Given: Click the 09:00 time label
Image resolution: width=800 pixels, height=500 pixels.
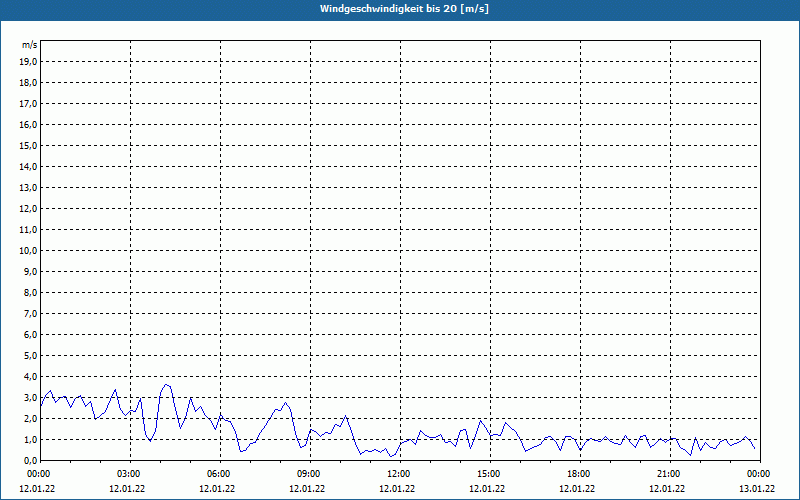Looking at the screenshot, I should [x=310, y=474].
